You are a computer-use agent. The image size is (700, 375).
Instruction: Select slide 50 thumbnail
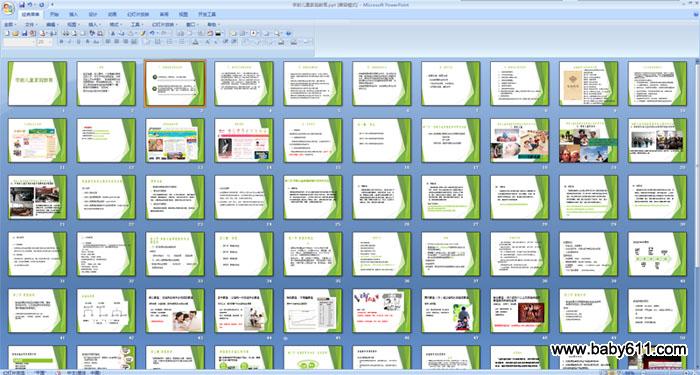click(x=657, y=310)
